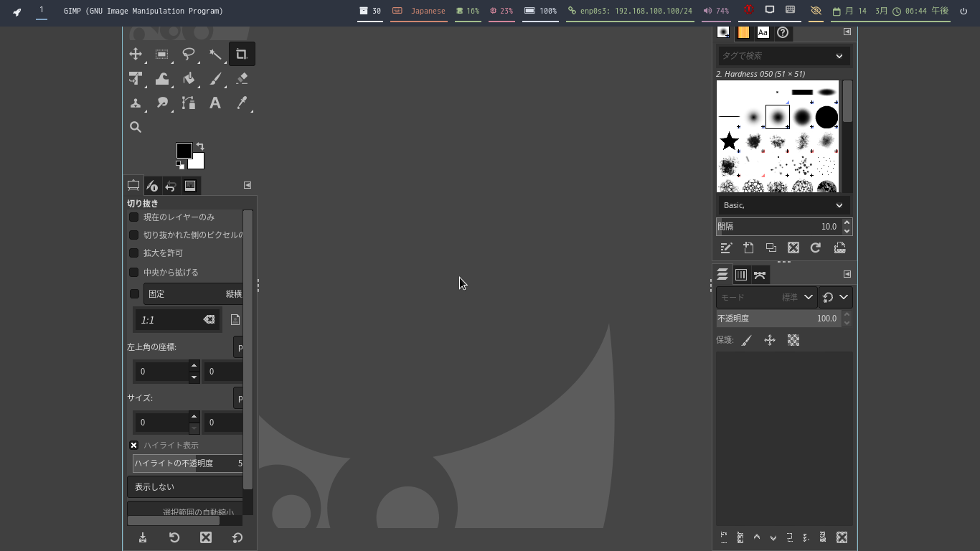Select the Color Picker eyedropper tool
Image resolution: width=980 pixels, height=551 pixels.
click(242, 103)
